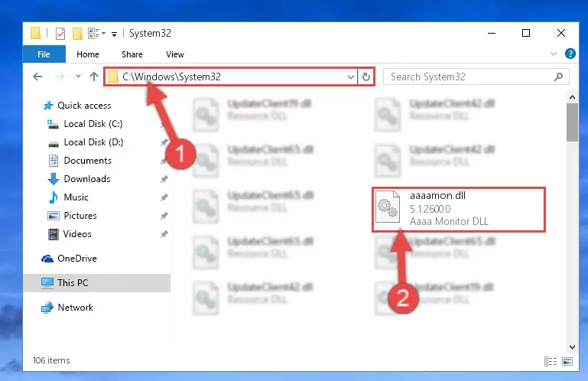Screen dimensions: 588x381
Task: Click the Aaaa Monitor DLL description text
Action: [x=449, y=221]
